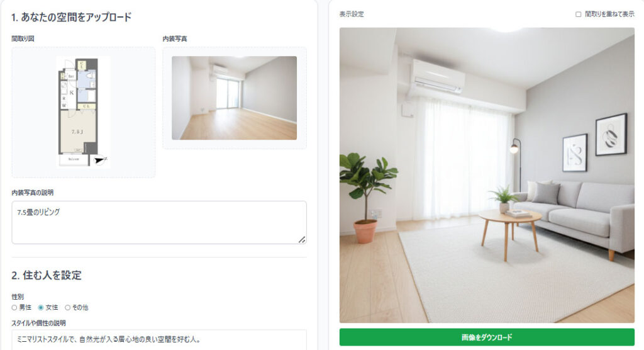Click the 間取り図 field label

(23, 38)
